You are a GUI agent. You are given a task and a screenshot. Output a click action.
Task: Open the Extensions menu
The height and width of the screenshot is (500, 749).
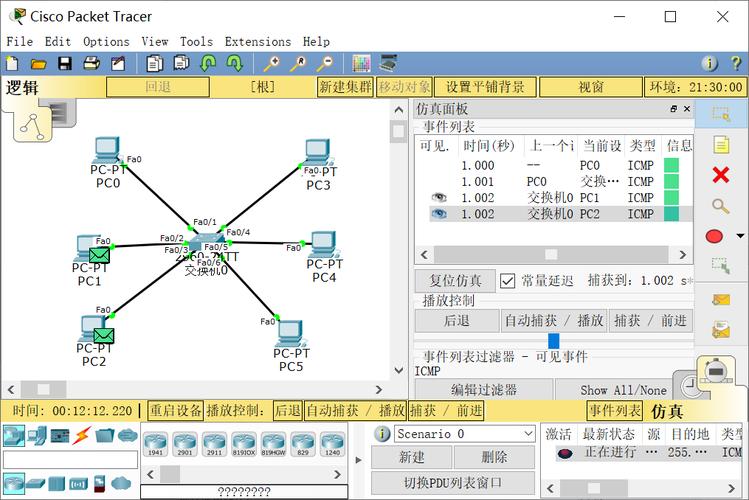(258, 41)
